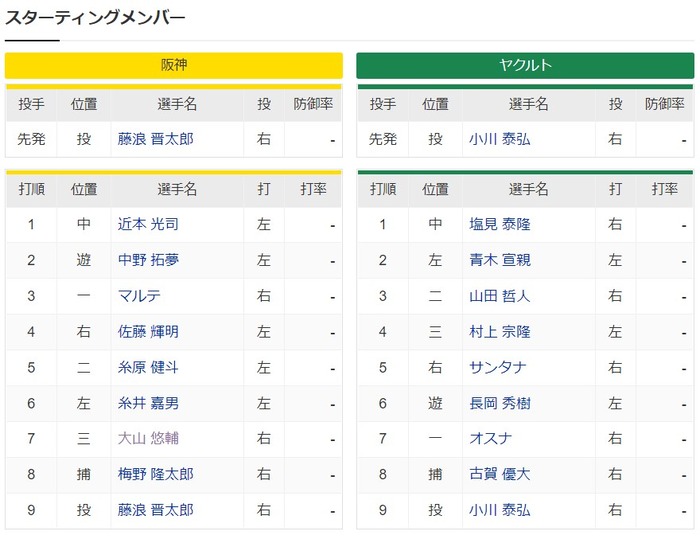700x539 pixels.
Task: Select the 糸原 健斗 link
Action: 148,368
